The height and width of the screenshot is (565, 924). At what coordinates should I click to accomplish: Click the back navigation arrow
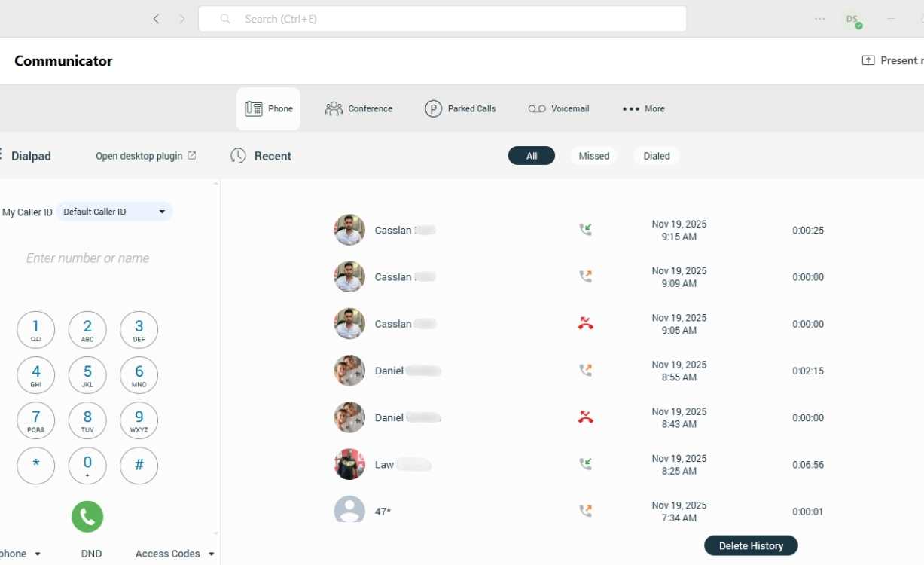[156, 19]
